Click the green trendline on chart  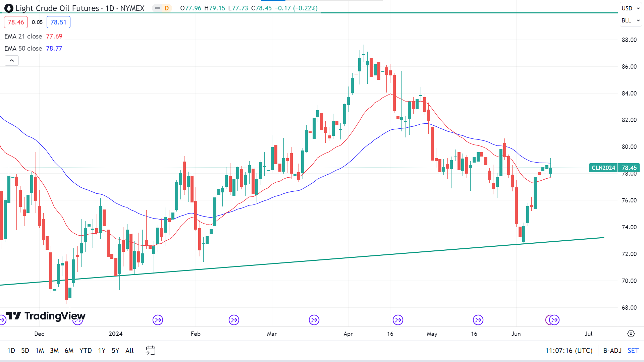(x=335, y=258)
